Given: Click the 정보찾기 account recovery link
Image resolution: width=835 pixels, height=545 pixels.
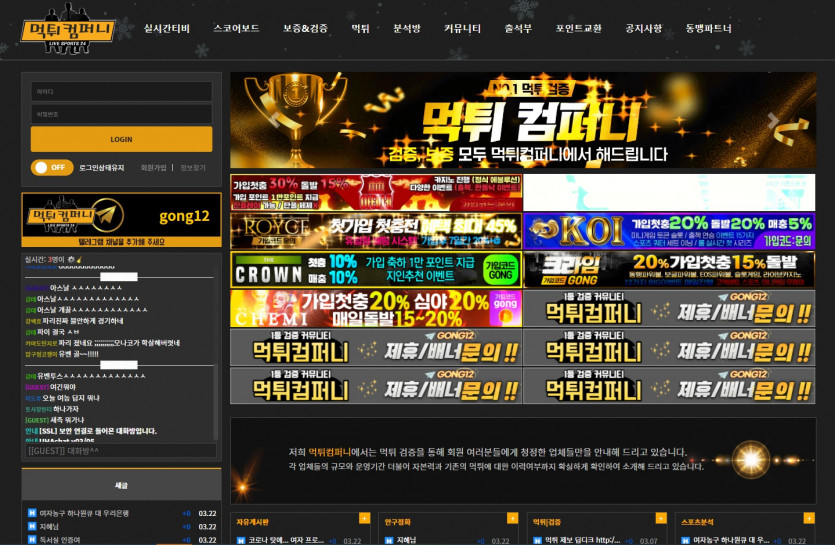Looking at the screenshot, I should (x=192, y=168).
